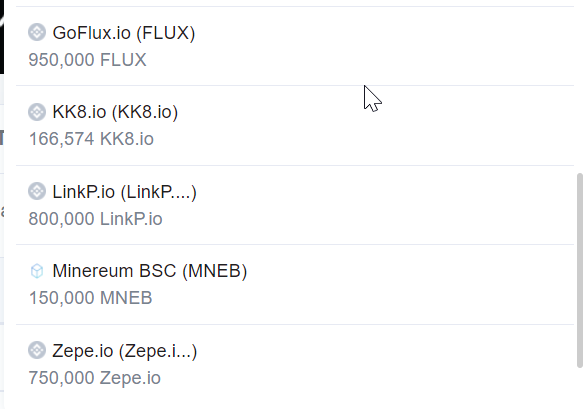Select the Zepe.io (Zepe.i...) token name
Viewport: 587px width, 409px height.
(125, 351)
